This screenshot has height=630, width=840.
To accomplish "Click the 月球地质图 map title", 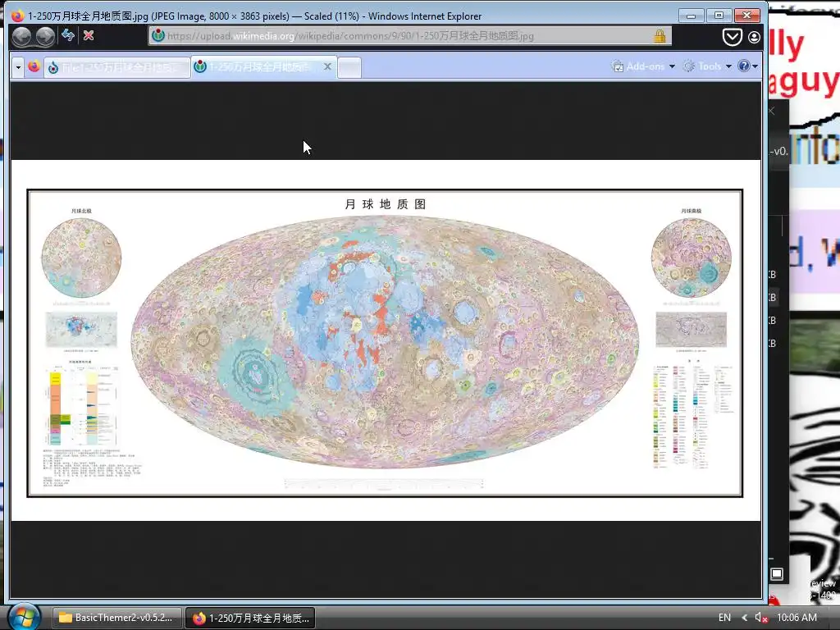I will coord(386,204).
